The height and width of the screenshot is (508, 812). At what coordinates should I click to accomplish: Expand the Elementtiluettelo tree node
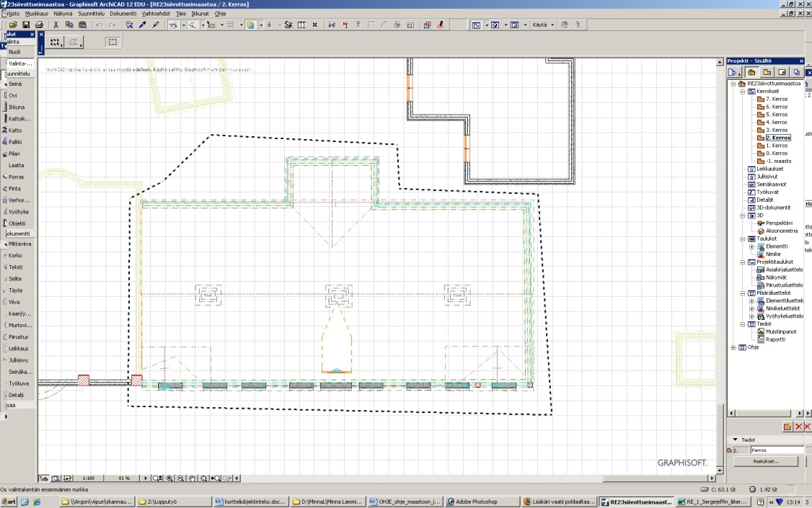coord(751,301)
